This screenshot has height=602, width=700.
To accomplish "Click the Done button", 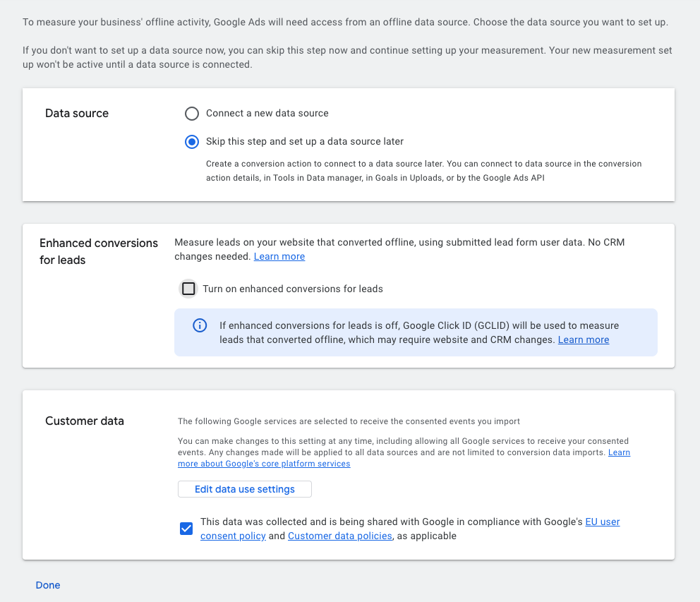I will [x=48, y=585].
